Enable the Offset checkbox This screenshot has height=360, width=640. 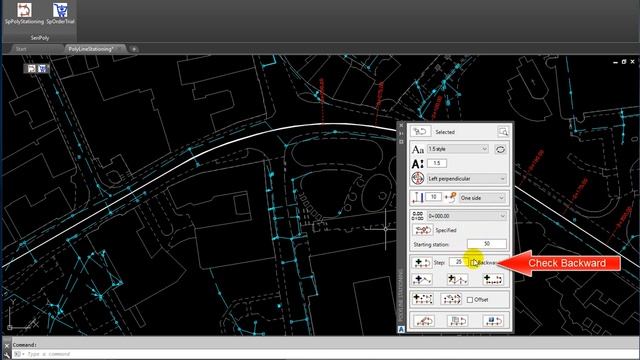[470, 300]
